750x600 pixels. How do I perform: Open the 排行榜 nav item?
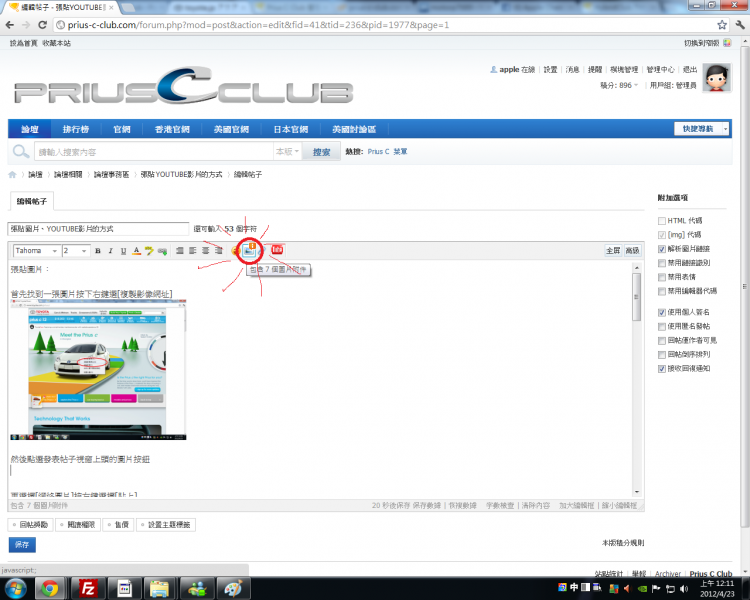(76, 129)
